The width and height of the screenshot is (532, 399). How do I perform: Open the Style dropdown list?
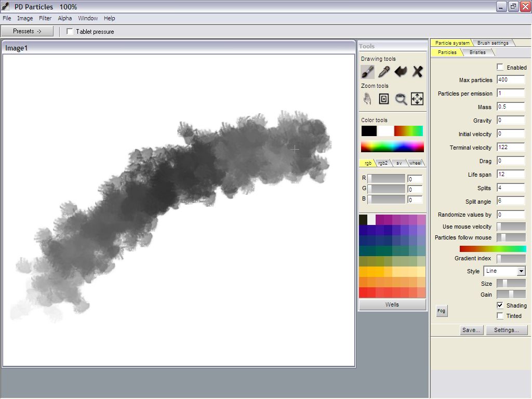[521, 271]
